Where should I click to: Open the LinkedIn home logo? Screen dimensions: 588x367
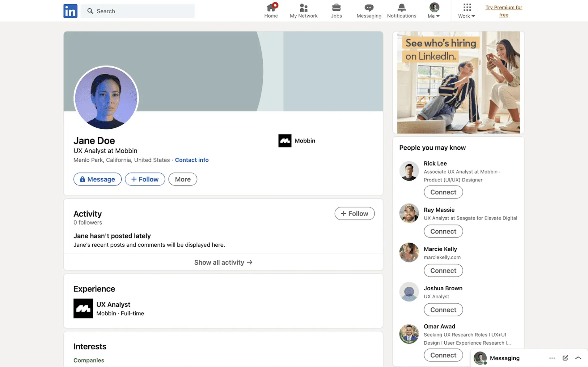[70, 11]
